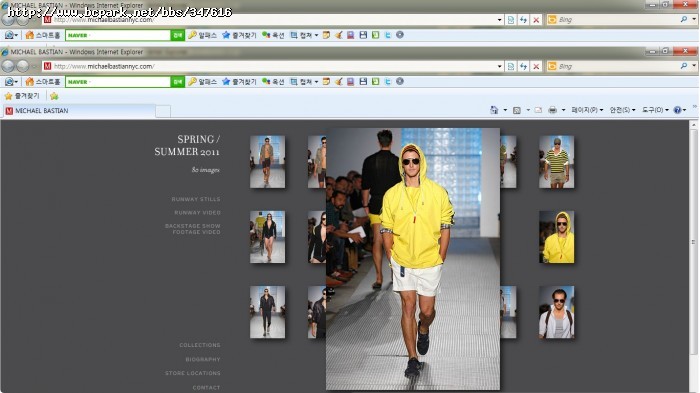Click the printer icon in command bar
Viewport: 700px width, 393px height.
pyautogui.click(x=552, y=110)
